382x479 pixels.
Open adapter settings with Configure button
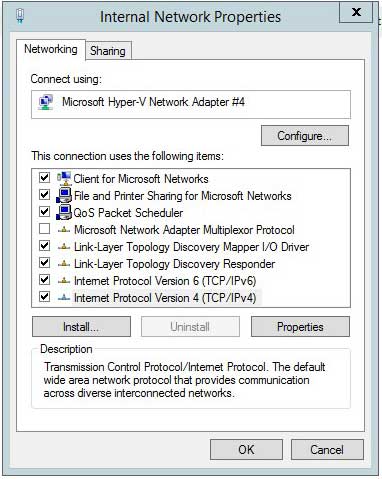305,136
